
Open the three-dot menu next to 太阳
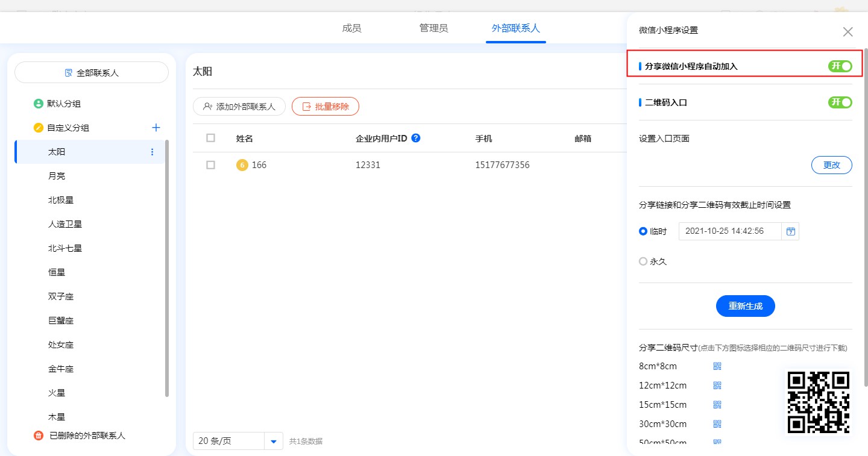pos(152,152)
